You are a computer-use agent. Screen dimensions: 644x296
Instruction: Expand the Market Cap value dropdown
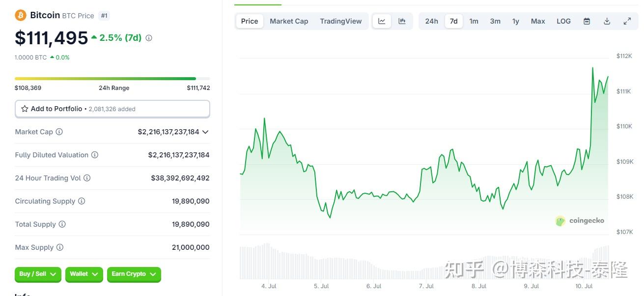206,132
